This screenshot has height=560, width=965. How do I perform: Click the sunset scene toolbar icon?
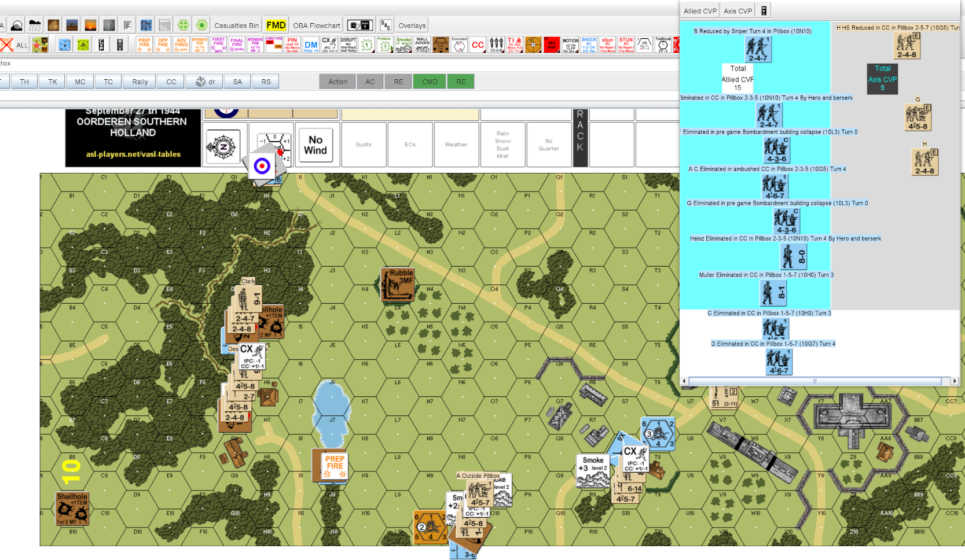point(90,25)
